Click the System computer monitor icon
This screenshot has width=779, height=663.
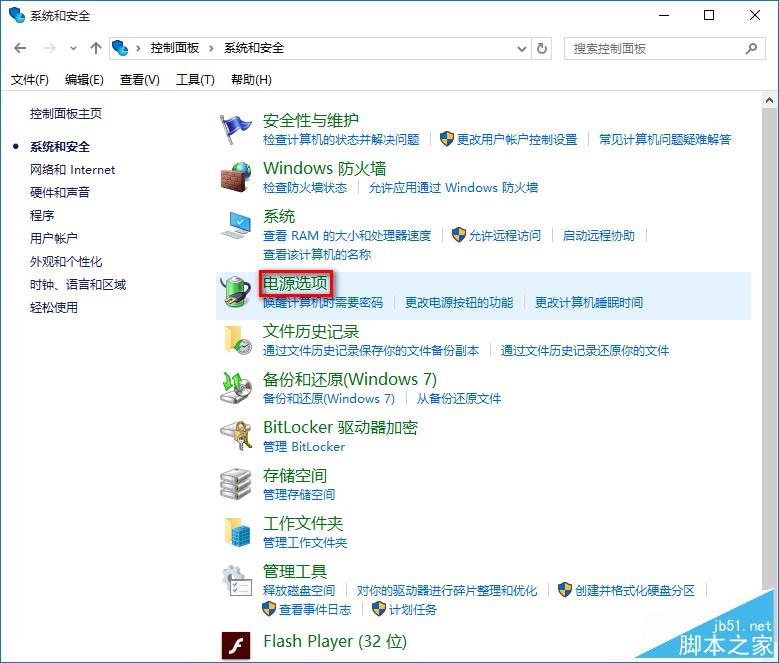236,225
